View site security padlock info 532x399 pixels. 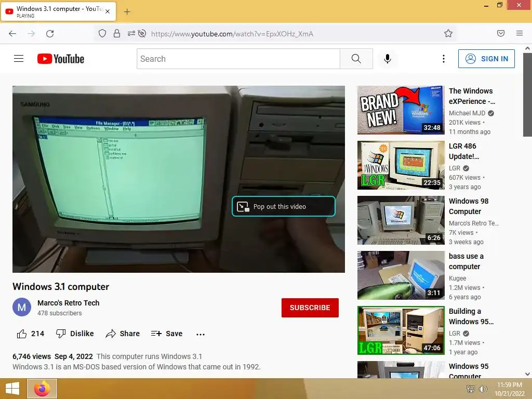point(117,33)
